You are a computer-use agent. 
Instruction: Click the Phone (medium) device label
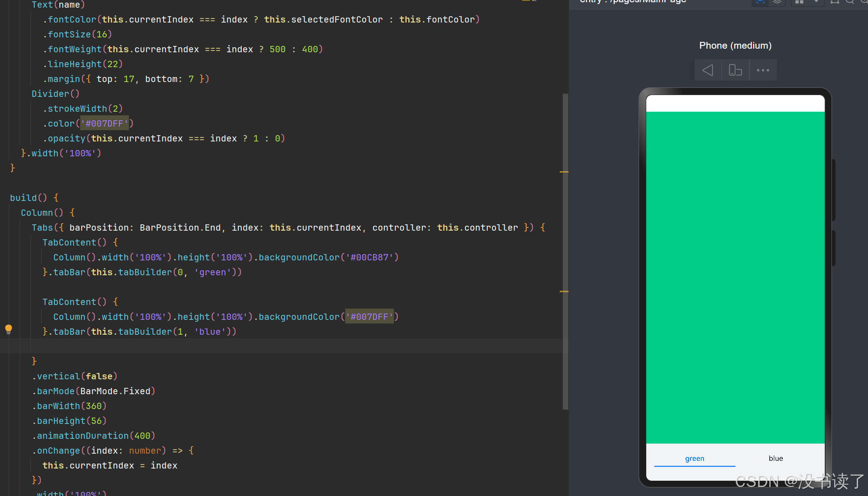(735, 46)
